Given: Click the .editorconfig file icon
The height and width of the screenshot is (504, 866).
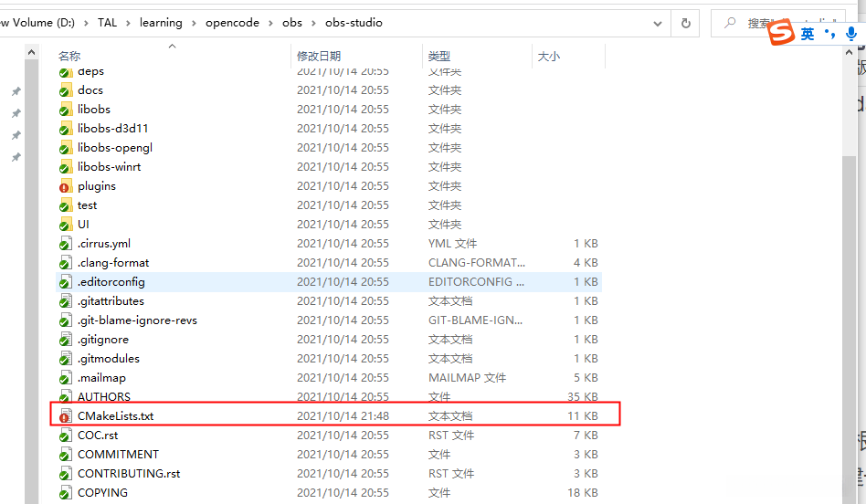Looking at the screenshot, I should tap(66, 282).
